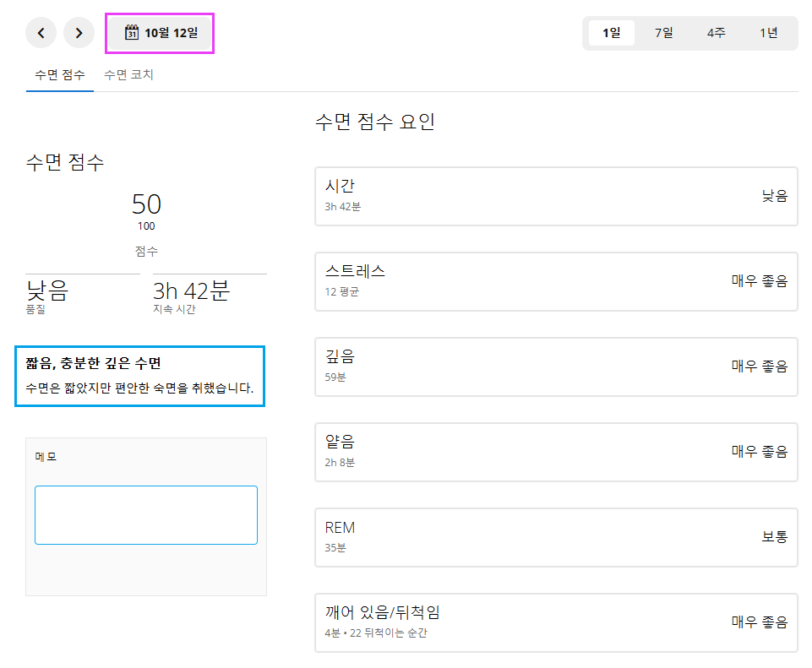Click inside the 메모 text box
The height and width of the screenshot is (668, 812).
pyautogui.click(x=146, y=515)
